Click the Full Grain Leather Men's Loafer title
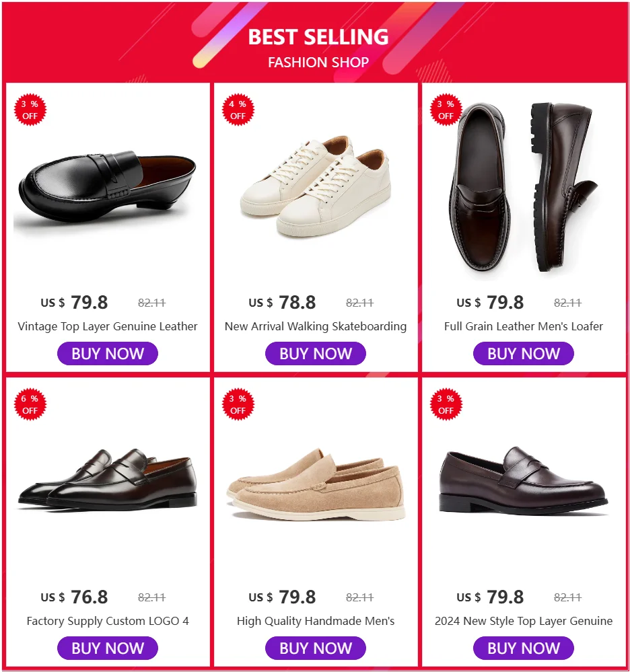 click(x=524, y=327)
